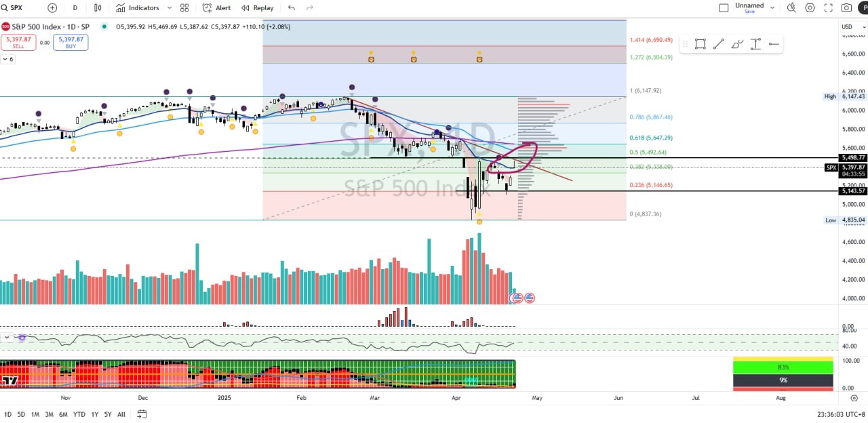
Task: Switch range to All
Action: (121, 414)
